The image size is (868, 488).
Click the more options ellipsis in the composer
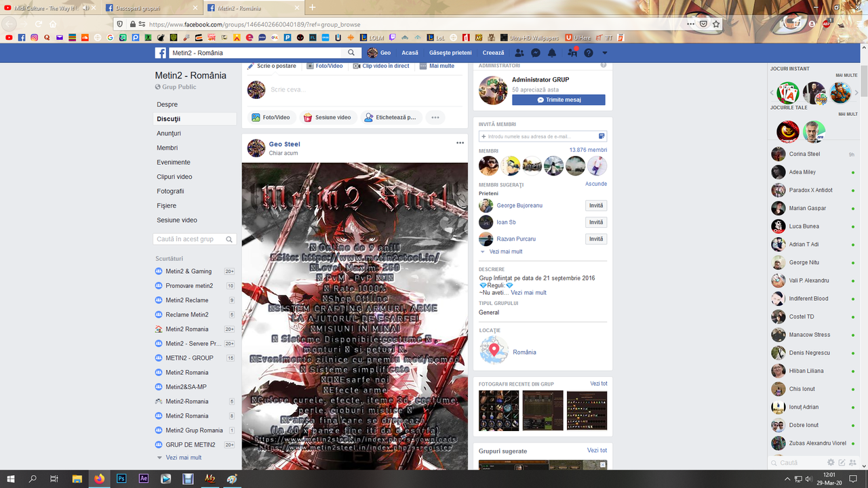[435, 117]
